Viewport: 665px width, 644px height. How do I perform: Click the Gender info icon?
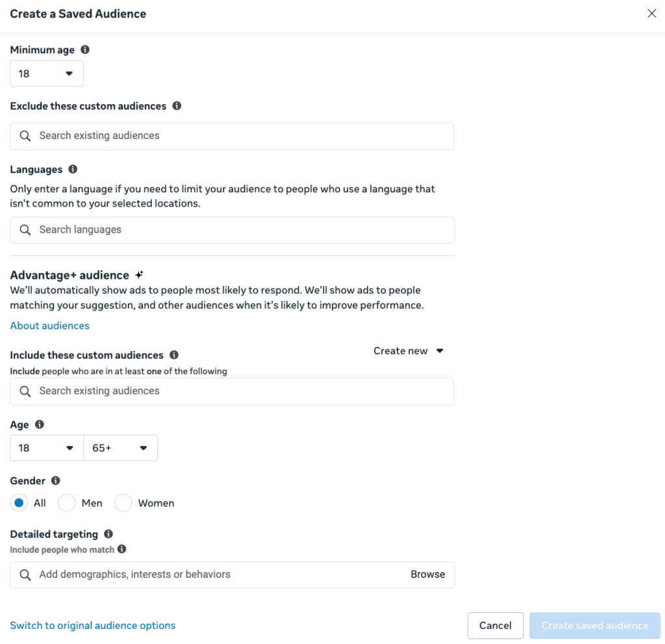[x=55, y=480]
